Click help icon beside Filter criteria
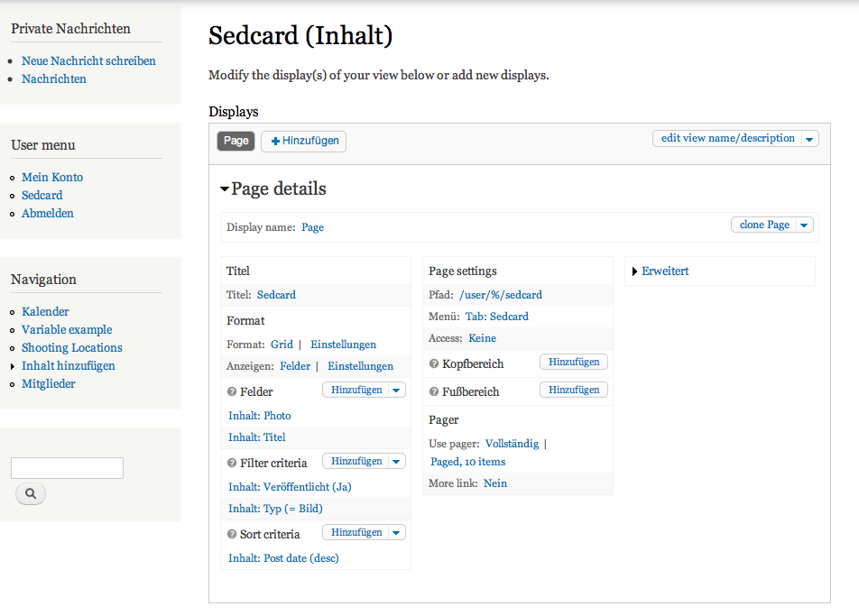Image resolution: width=859 pixels, height=616 pixels. coord(232,463)
